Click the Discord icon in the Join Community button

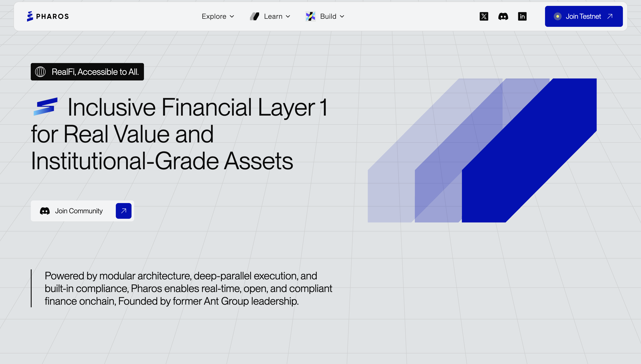[x=45, y=211]
